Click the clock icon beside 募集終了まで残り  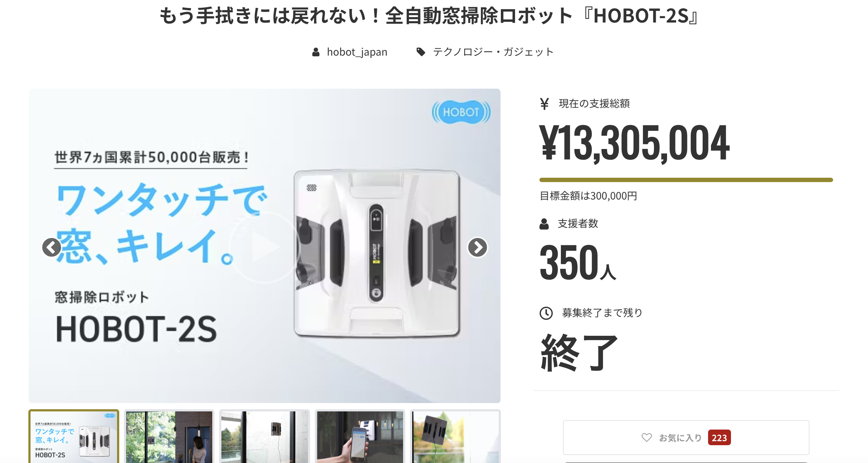[546, 313]
